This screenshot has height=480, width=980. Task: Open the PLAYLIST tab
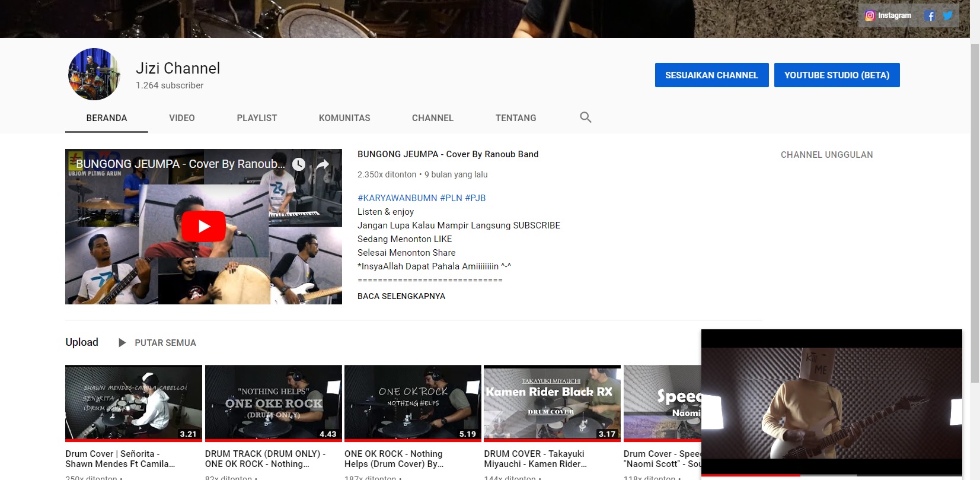coord(257,118)
